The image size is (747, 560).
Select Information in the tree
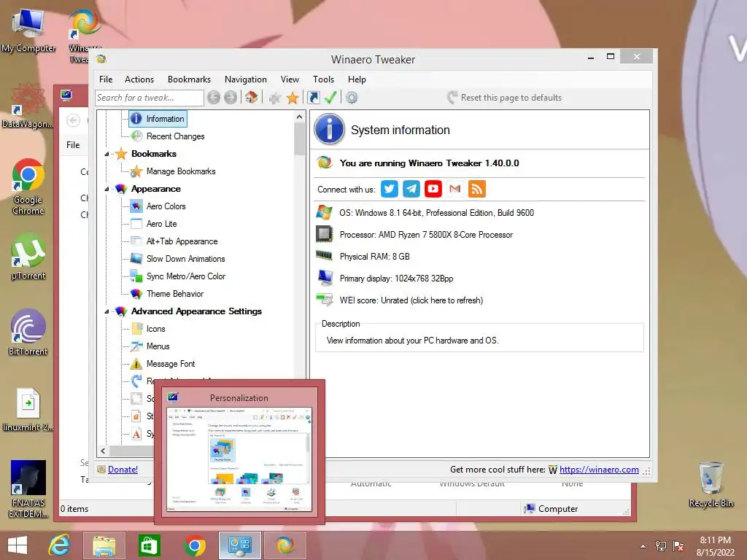pyautogui.click(x=165, y=119)
